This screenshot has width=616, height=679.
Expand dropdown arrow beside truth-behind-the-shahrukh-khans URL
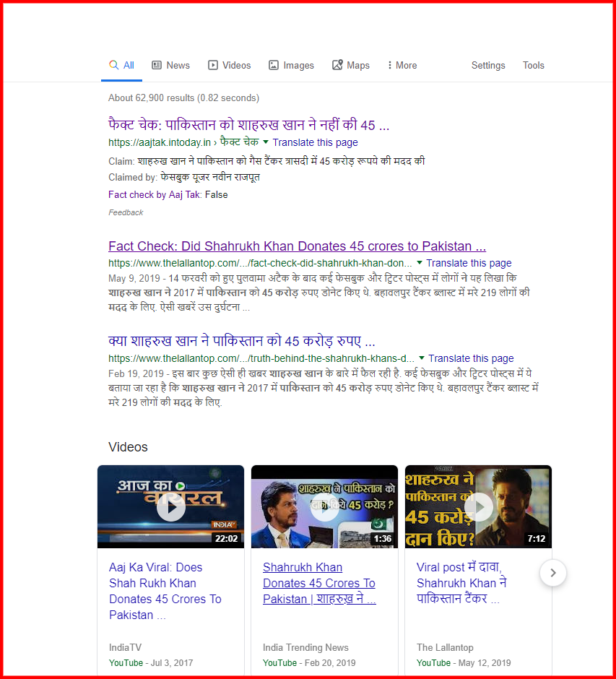click(x=422, y=358)
